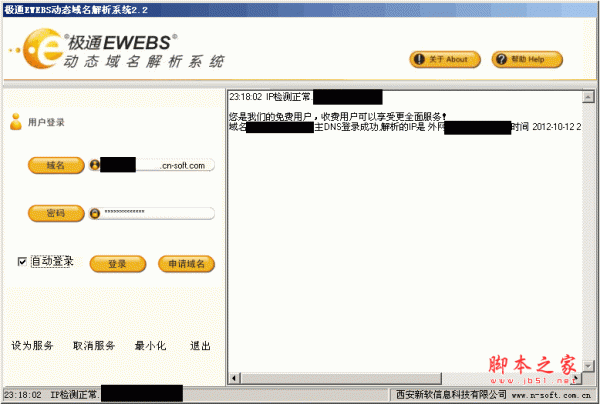Click 设为服务 at the bottom
The width and height of the screenshot is (600, 404).
[32, 345]
